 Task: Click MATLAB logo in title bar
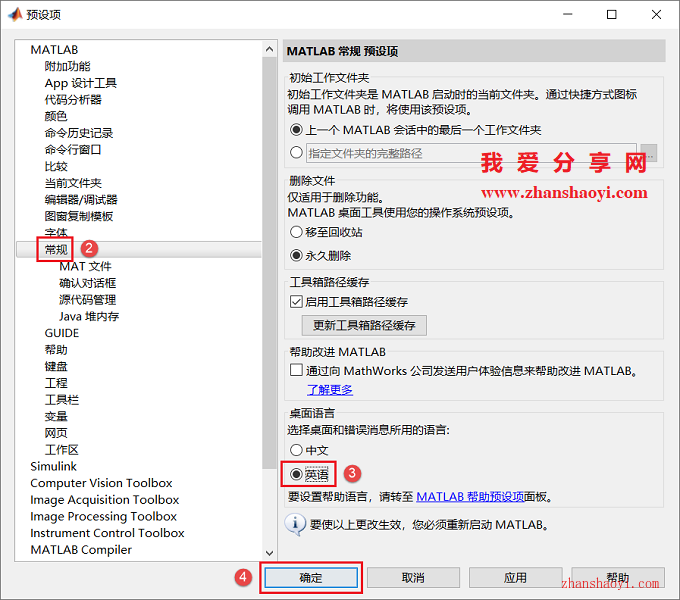15,14
